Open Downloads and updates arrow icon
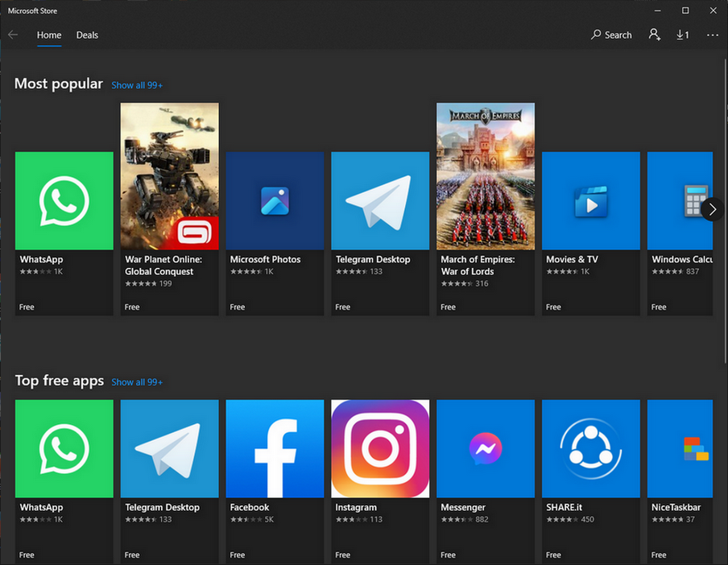 tap(683, 35)
